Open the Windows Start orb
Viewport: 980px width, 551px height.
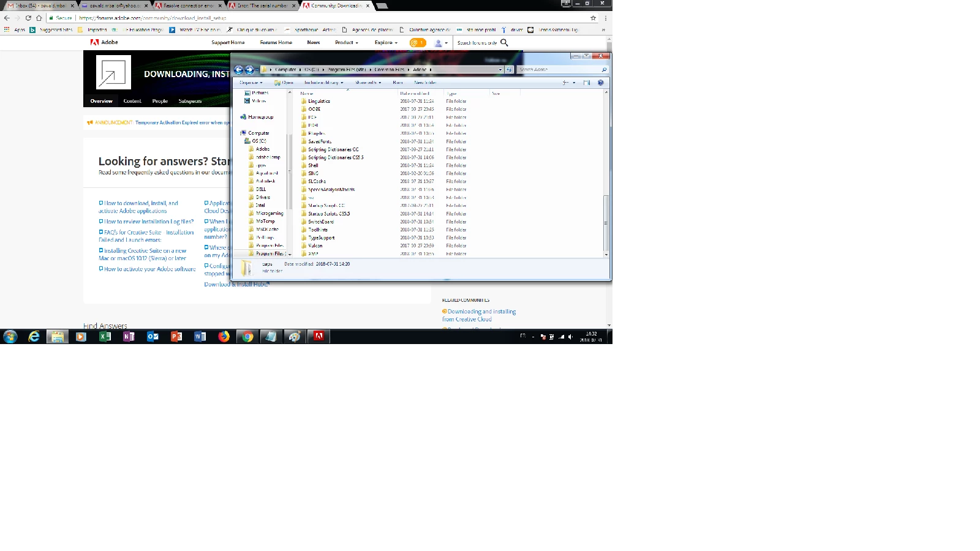click(10, 337)
